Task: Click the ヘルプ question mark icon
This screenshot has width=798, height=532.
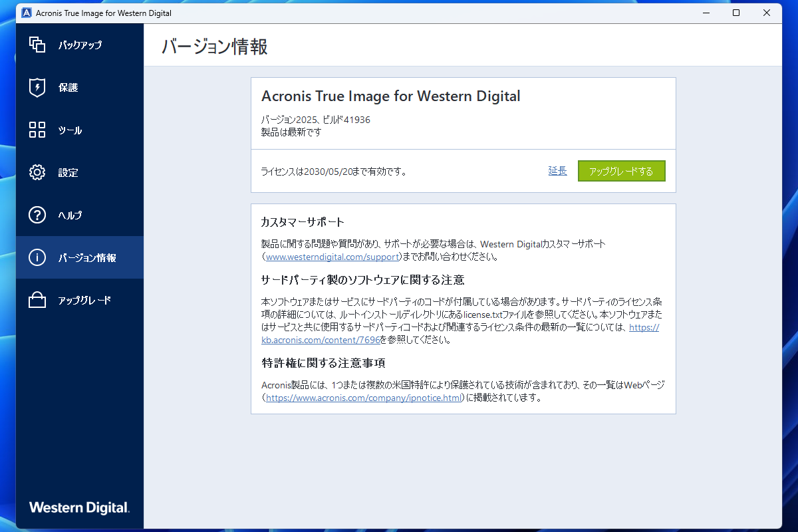Action: click(37, 215)
